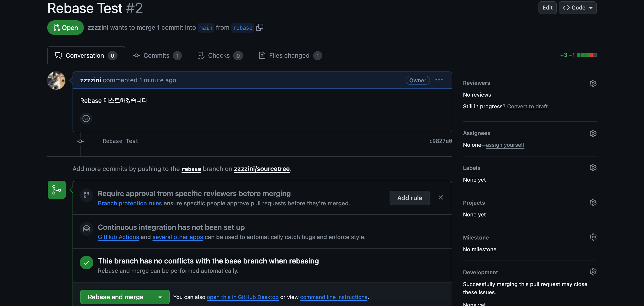The height and width of the screenshot is (306, 644).
Task: Open the Development settings gear
Action: click(x=593, y=272)
